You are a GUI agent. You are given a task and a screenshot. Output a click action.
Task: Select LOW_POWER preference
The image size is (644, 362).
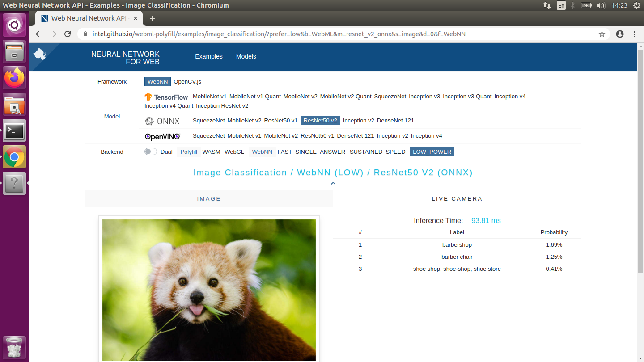click(x=432, y=152)
